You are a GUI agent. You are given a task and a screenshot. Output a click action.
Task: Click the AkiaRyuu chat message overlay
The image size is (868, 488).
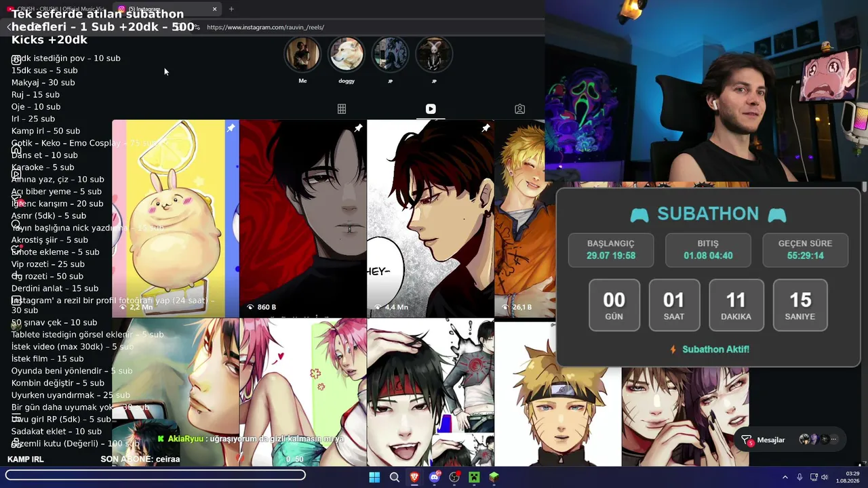[x=251, y=439]
